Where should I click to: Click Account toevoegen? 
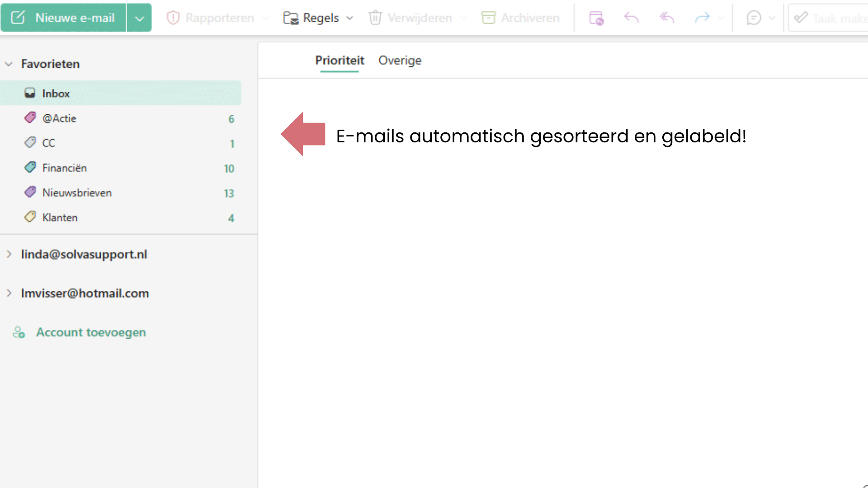pyautogui.click(x=90, y=332)
